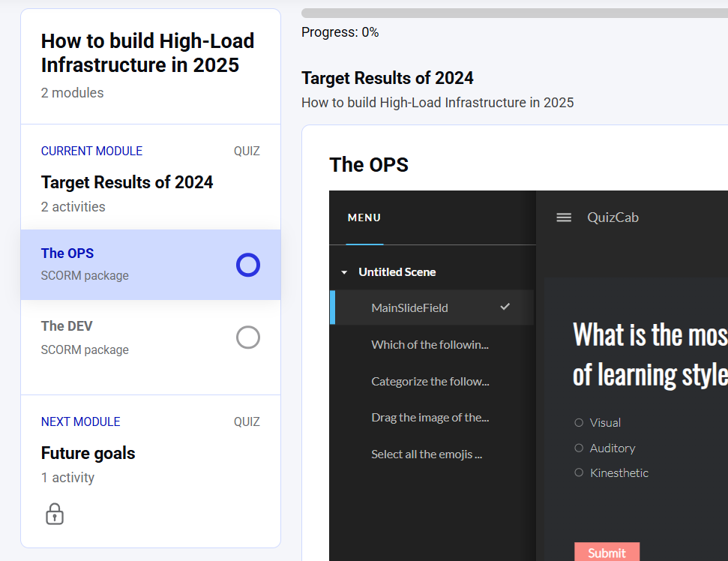Click The OPS heading above the player
The width and height of the screenshot is (728, 561).
pyautogui.click(x=369, y=165)
